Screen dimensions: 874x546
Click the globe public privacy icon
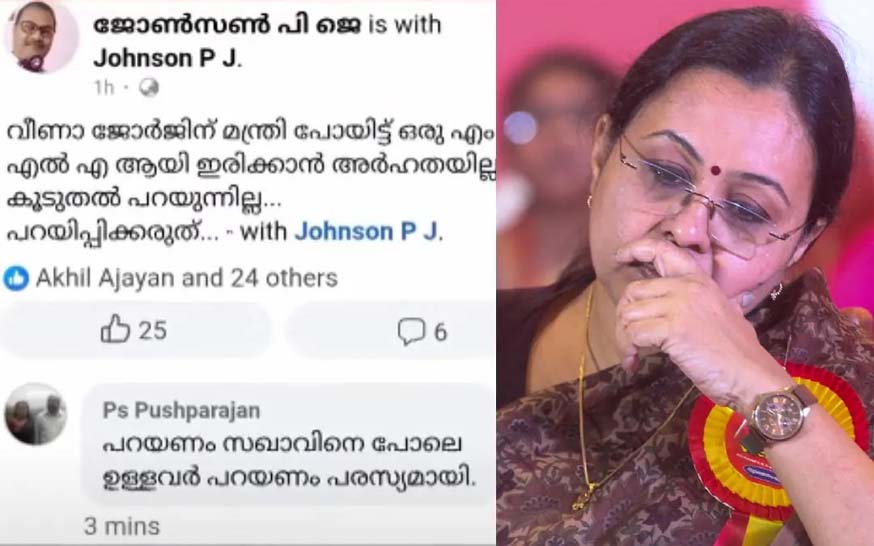point(148,87)
